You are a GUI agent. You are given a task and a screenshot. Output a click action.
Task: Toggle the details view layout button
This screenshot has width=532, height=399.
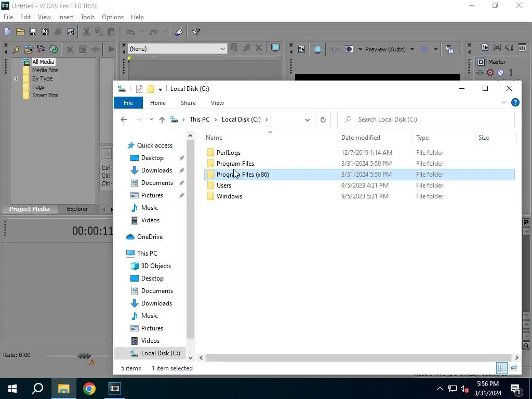click(502, 368)
